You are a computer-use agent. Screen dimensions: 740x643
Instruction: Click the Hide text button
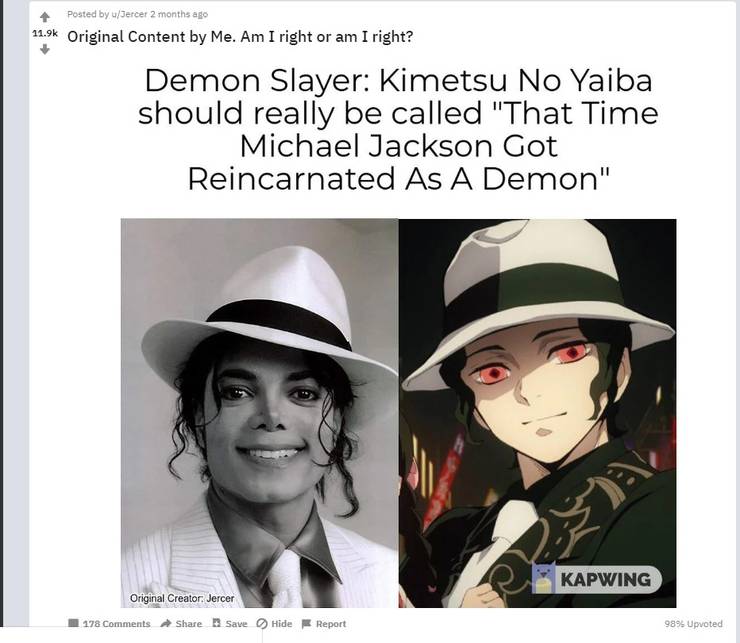[282, 624]
